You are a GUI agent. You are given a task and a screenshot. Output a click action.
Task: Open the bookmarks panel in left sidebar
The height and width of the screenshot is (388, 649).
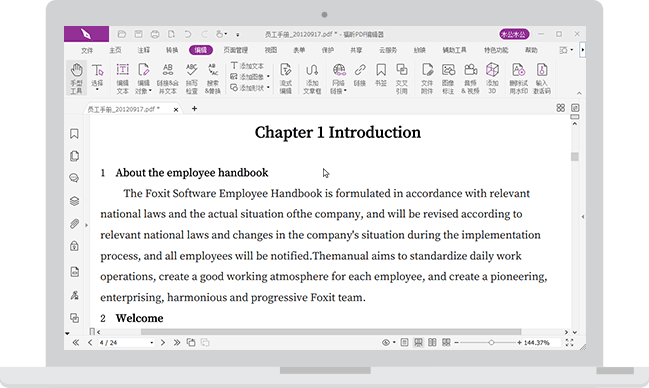coord(74,134)
